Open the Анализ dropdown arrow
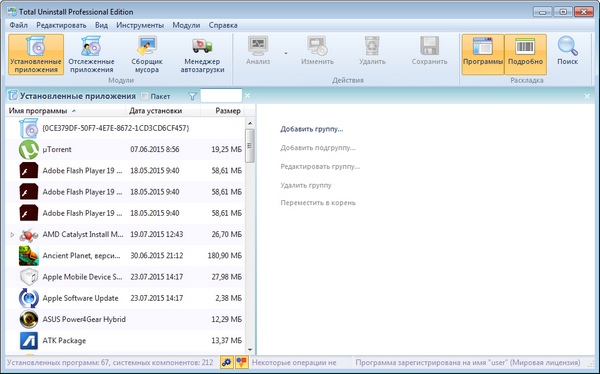The height and width of the screenshot is (374, 600). click(x=286, y=53)
